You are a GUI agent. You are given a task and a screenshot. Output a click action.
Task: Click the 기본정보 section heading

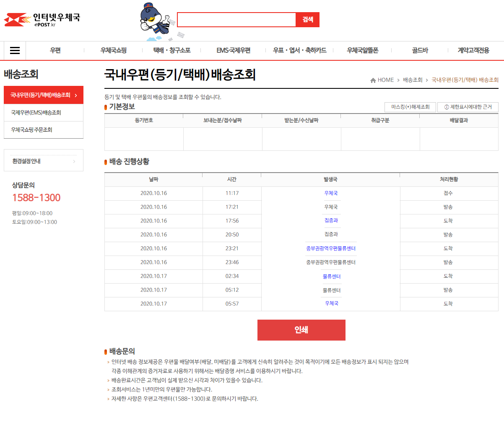click(122, 106)
